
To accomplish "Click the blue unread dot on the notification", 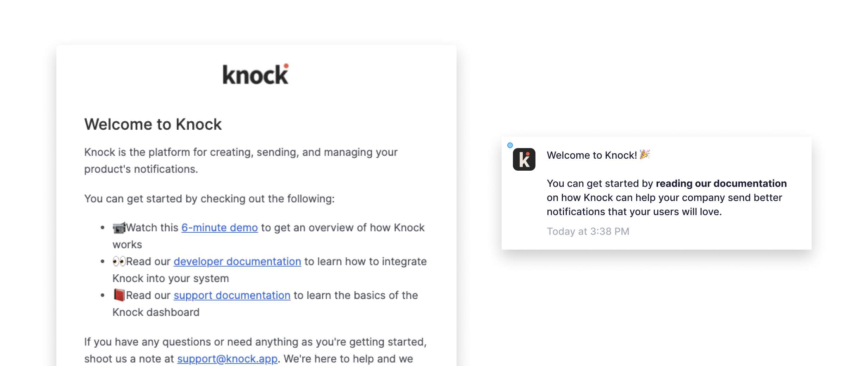I will click(x=510, y=145).
